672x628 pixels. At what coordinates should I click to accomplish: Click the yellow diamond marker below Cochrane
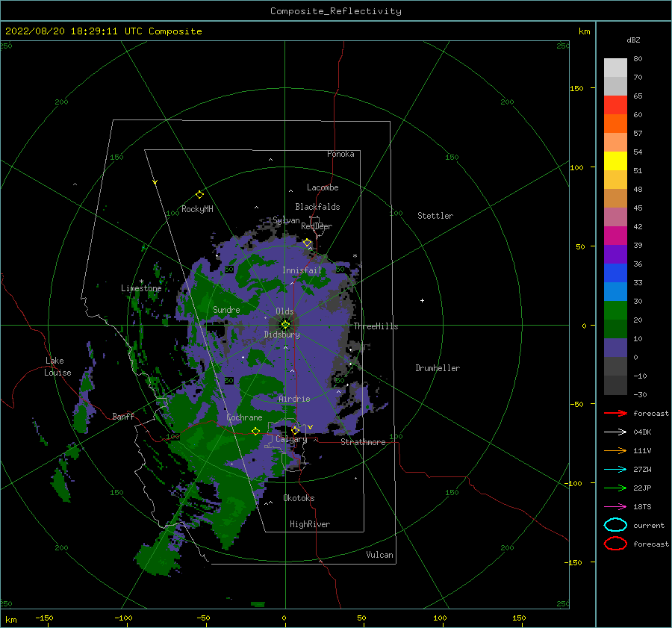coord(255,431)
